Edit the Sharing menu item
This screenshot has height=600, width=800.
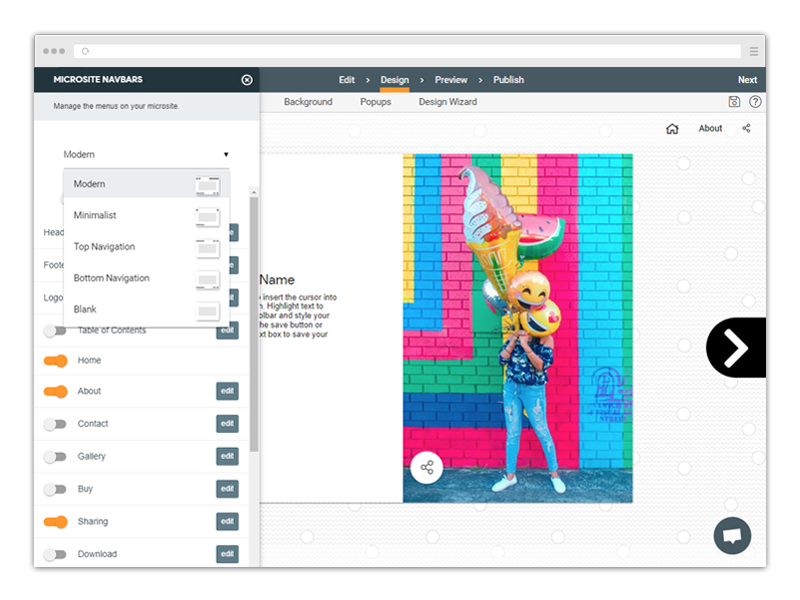pyautogui.click(x=228, y=522)
